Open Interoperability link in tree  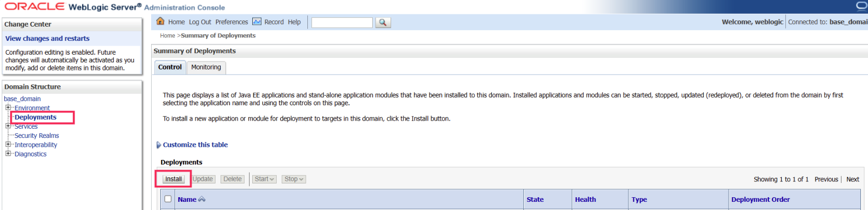36,145
